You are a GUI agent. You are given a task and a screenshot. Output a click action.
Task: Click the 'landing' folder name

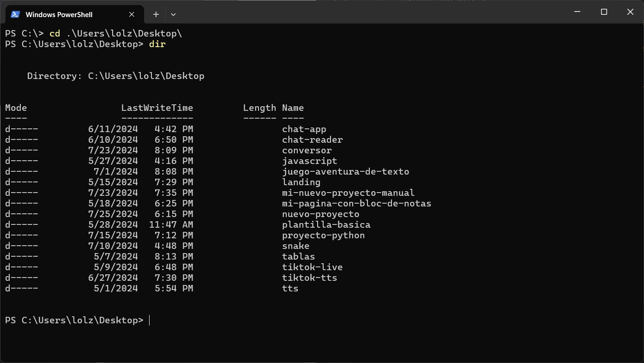point(301,182)
